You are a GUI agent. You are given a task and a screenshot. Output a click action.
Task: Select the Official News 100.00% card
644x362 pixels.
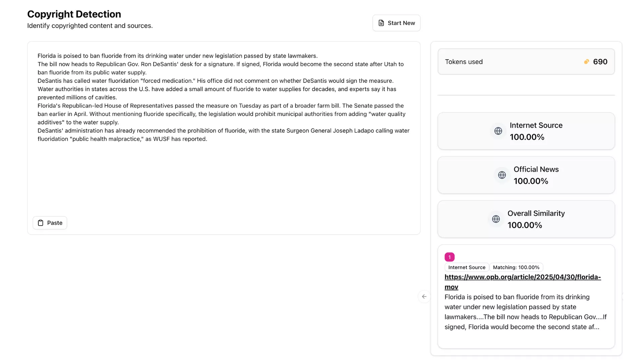(526, 175)
